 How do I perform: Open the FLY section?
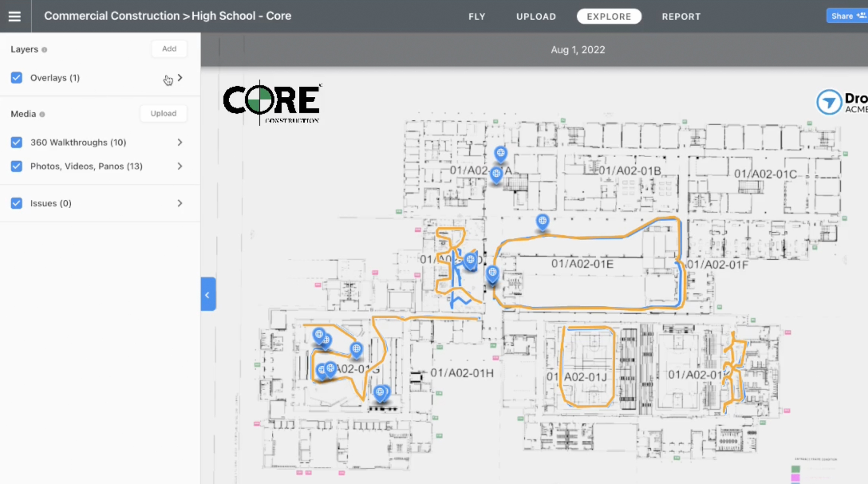point(477,16)
